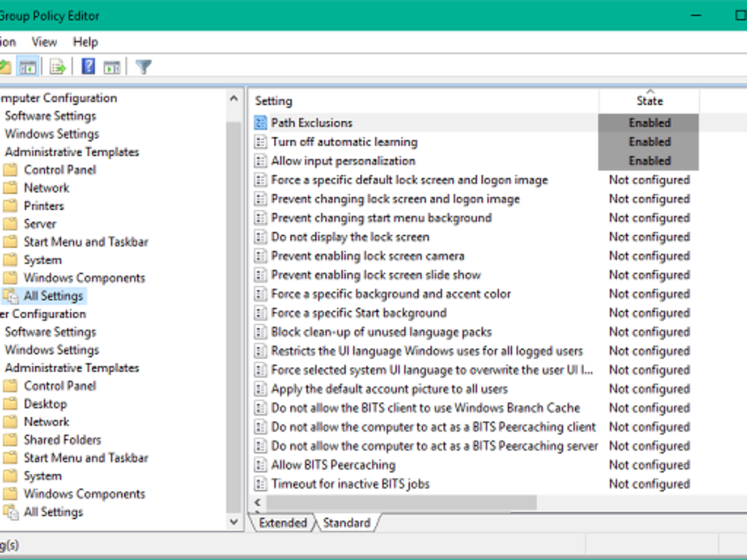Select 'Force a specific default lock screen and logon image'
Screen dimensions: 747x560
click(410, 180)
